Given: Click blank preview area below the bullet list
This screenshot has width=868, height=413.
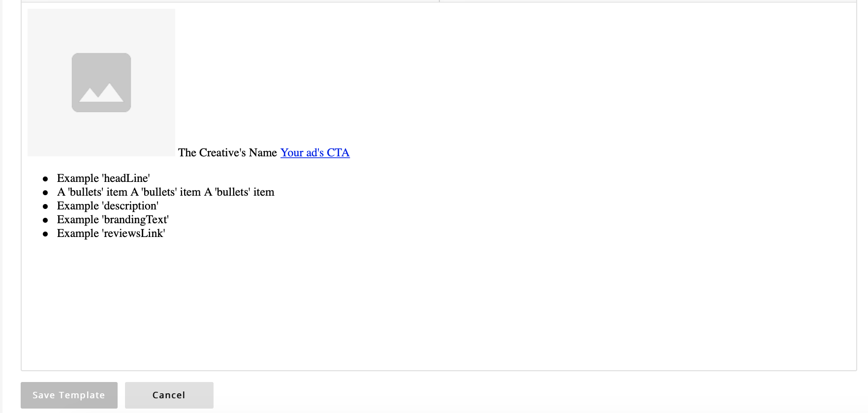Looking at the screenshot, I should pyautogui.click(x=438, y=305).
